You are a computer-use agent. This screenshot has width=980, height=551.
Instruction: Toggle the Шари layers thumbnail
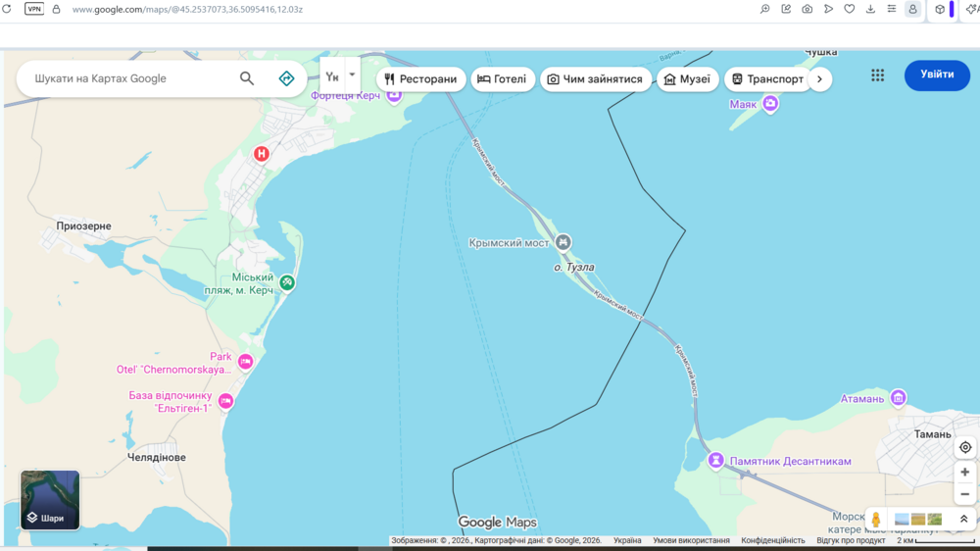pos(50,500)
